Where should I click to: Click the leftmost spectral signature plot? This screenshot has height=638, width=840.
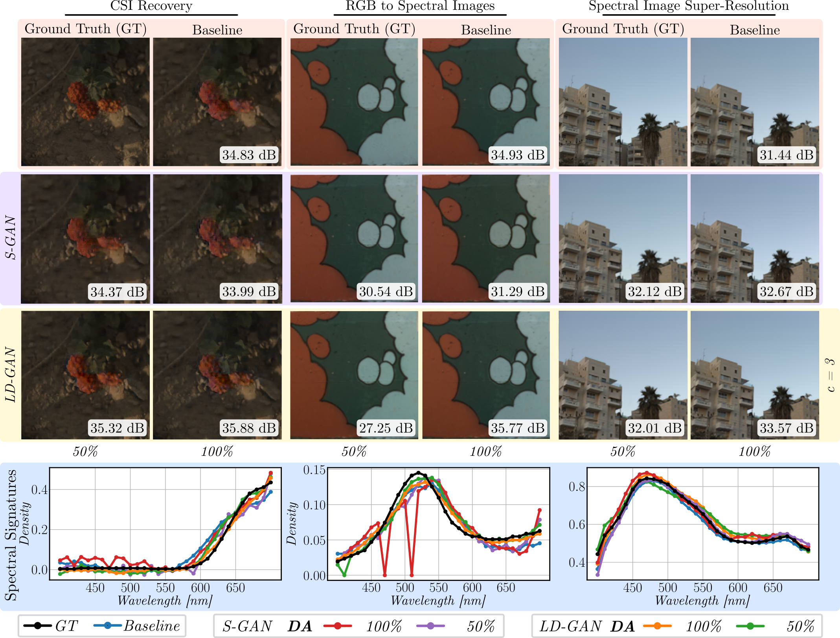tap(165, 523)
